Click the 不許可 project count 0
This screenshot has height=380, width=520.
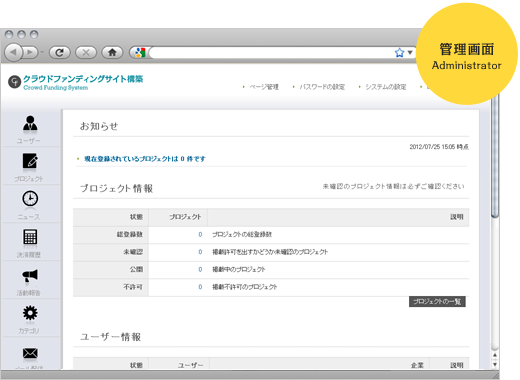(x=200, y=287)
